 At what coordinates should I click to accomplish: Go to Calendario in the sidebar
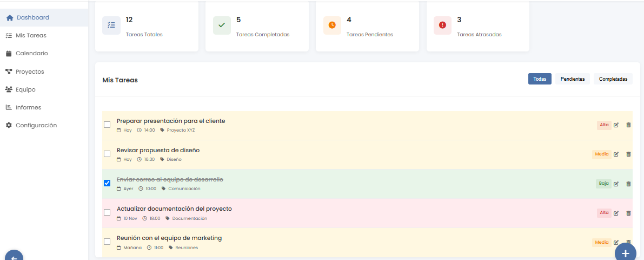click(31, 53)
